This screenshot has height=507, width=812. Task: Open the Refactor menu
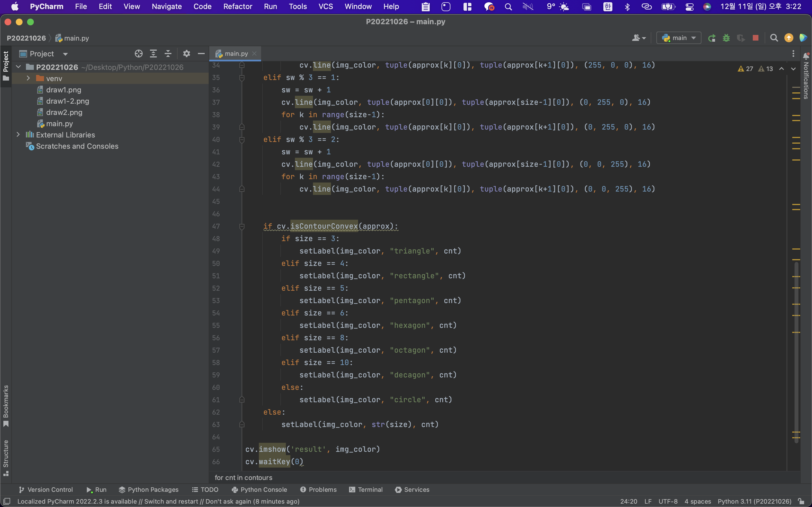[x=238, y=6]
